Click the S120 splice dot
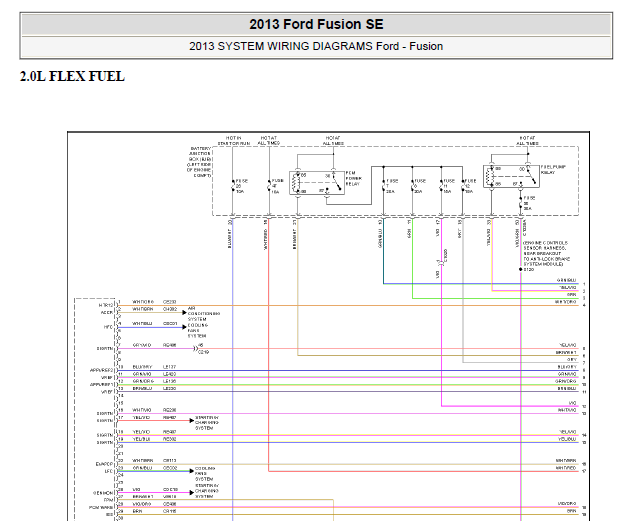 pyautogui.click(x=521, y=270)
